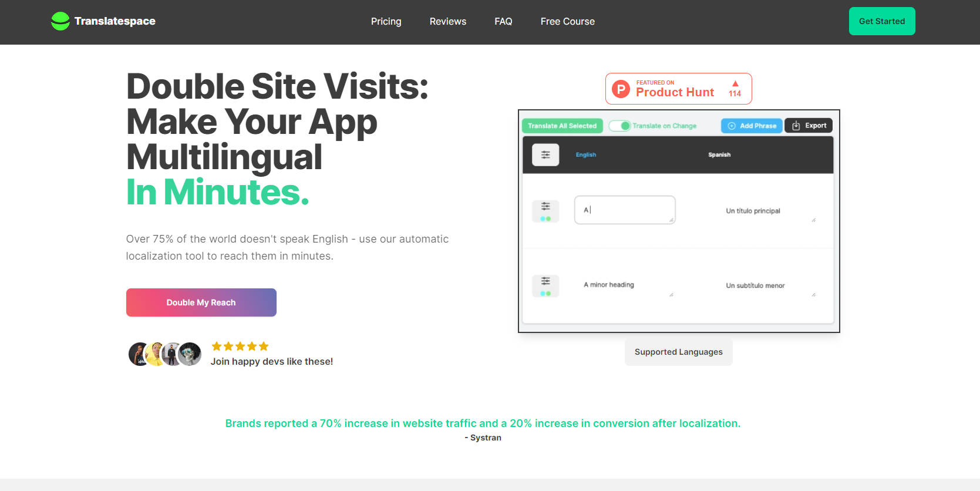Open the Free Course link
This screenshot has height=491, width=980.
[x=567, y=22]
